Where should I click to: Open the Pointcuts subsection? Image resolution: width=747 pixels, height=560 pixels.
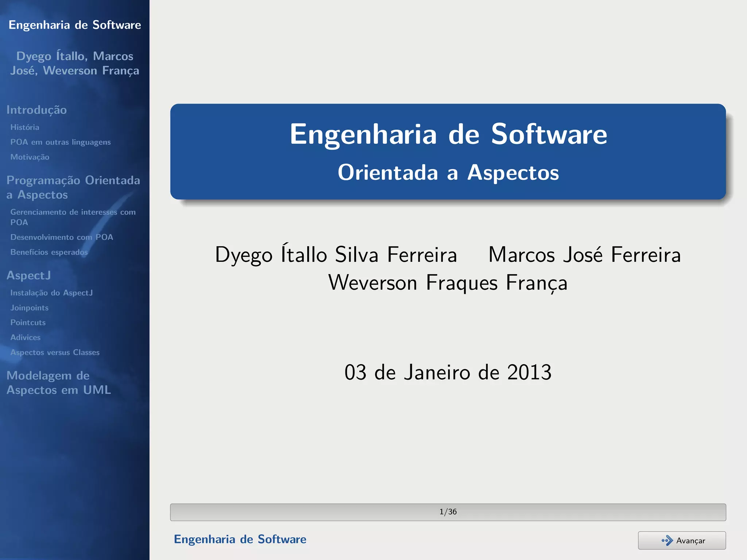point(28,323)
